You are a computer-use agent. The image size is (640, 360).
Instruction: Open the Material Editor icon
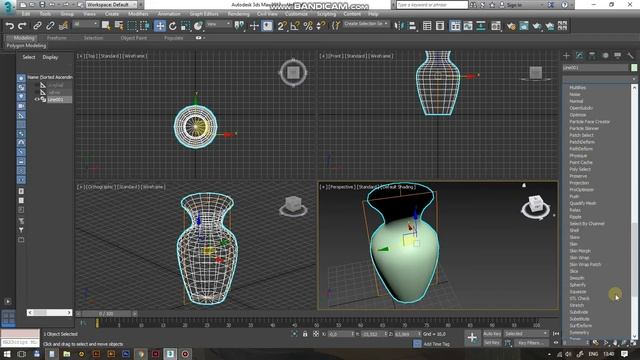tap(496, 26)
